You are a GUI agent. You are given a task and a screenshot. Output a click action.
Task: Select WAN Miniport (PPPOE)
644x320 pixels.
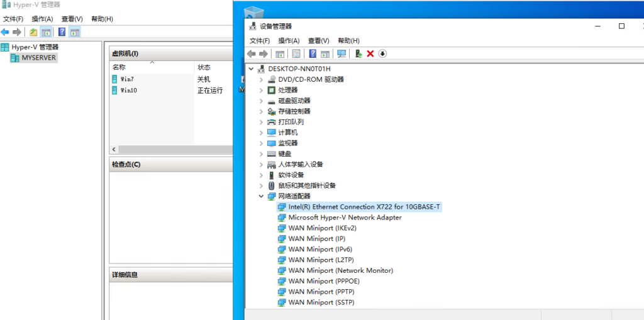click(x=324, y=282)
